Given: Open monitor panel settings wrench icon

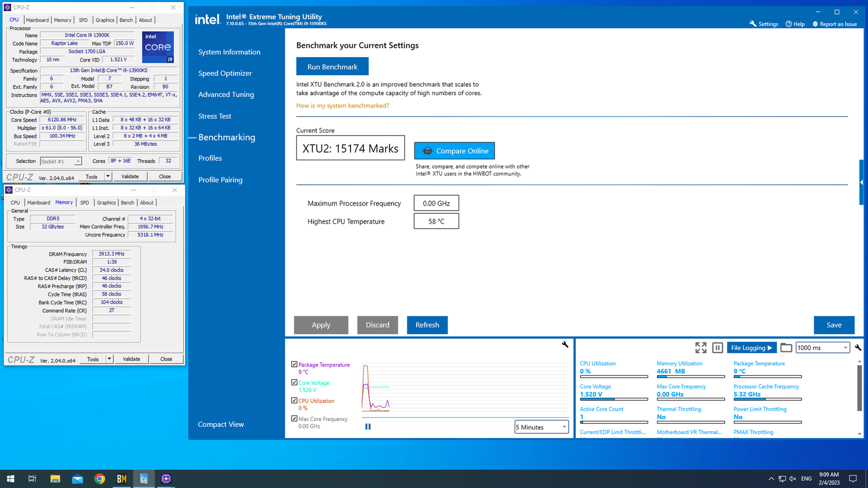Looking at the screenshot, I should [858, 347].
